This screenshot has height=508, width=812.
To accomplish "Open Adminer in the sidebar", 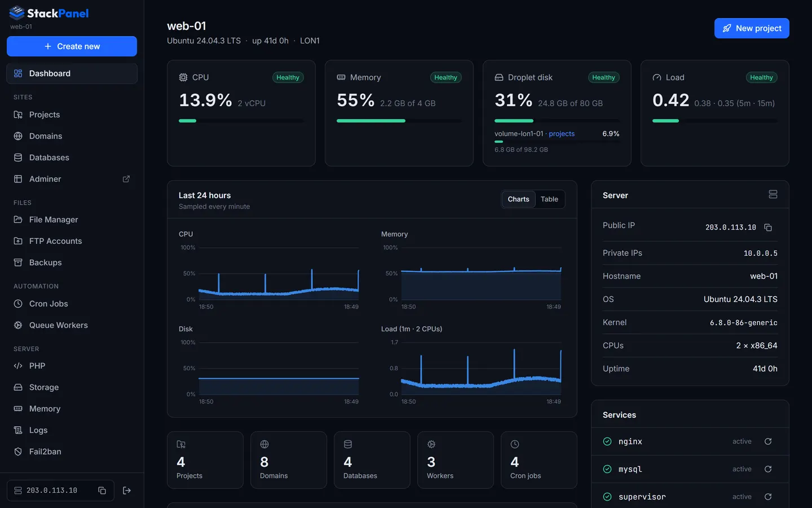I will pos(72,179).
